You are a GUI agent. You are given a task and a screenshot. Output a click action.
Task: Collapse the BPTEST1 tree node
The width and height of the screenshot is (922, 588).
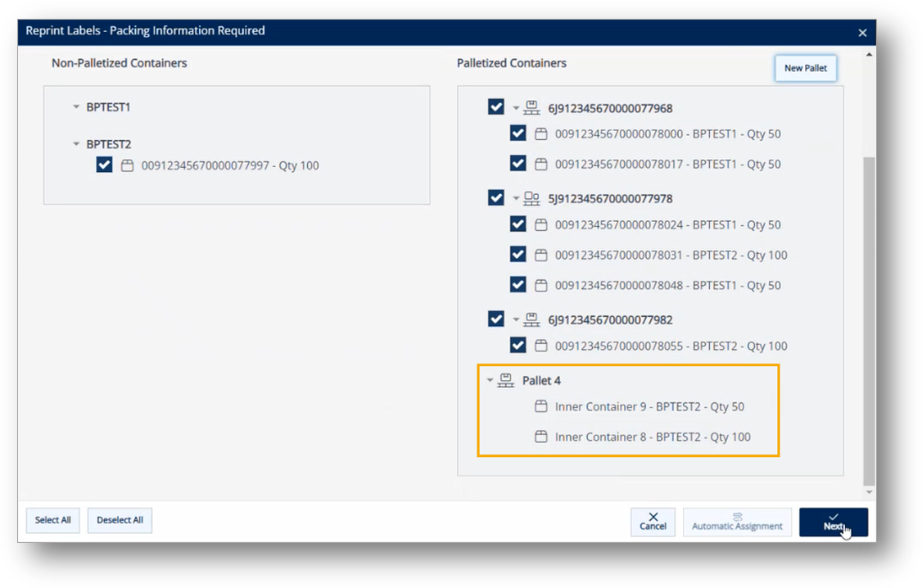(76, 107)
